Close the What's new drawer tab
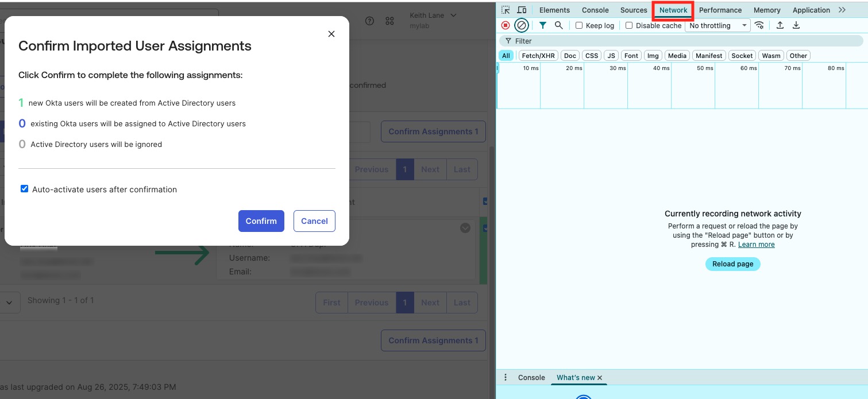This screenshot has height=399, width=868. click(600, 378)
